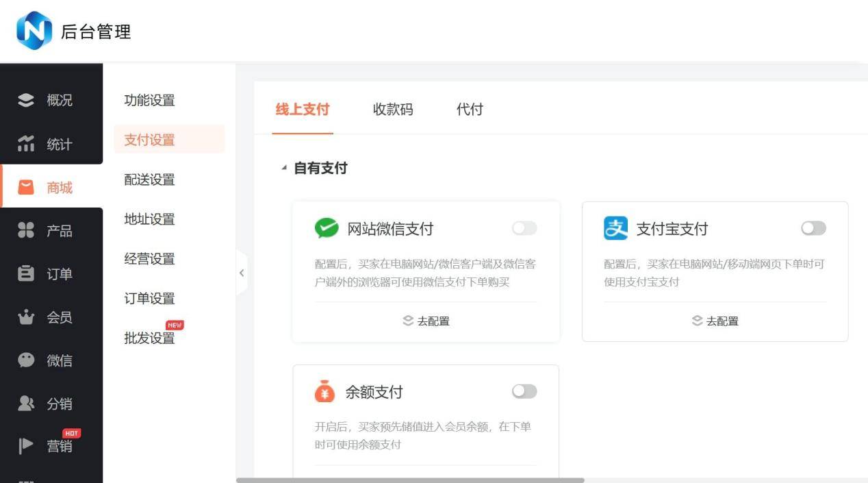This screenshot has width=868, height=483.
Task: Collapse the 自有支付 section triangle
Action: coord(284,169)
